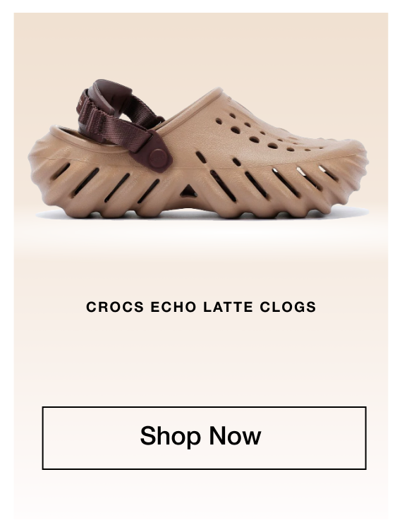Click the triangular cutout in clog sole
The width and height of the screenshot is (402, 532).
(x=188, y=191)
